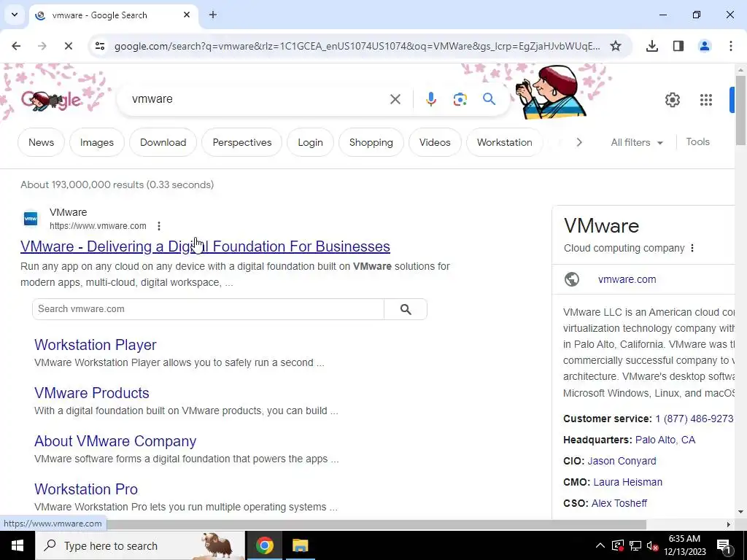This screenshot has width=747, height=560.
Task: Select the Perspectives filter chip
Action: click(x=242, y=142)
